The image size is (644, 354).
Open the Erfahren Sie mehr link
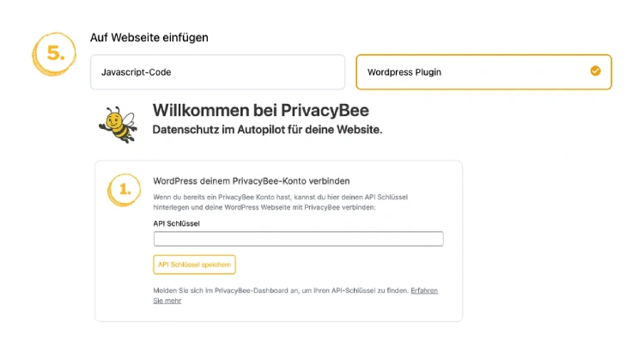pos(423,290)
